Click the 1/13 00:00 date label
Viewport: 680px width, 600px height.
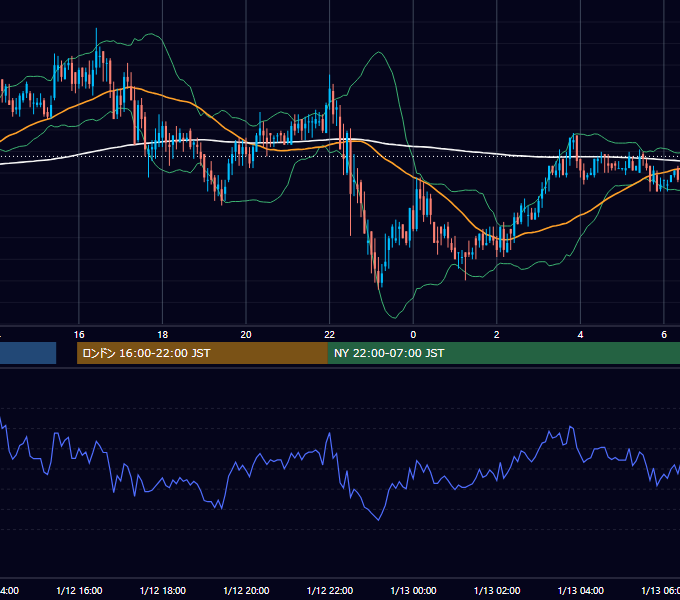(x=413, y=590)
